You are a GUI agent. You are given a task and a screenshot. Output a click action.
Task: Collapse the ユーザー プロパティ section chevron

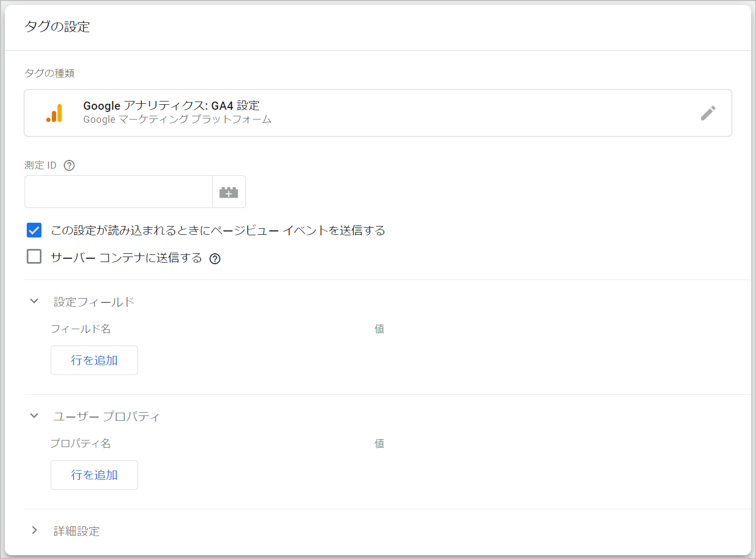pyautogui.click(x=34, y=416)
